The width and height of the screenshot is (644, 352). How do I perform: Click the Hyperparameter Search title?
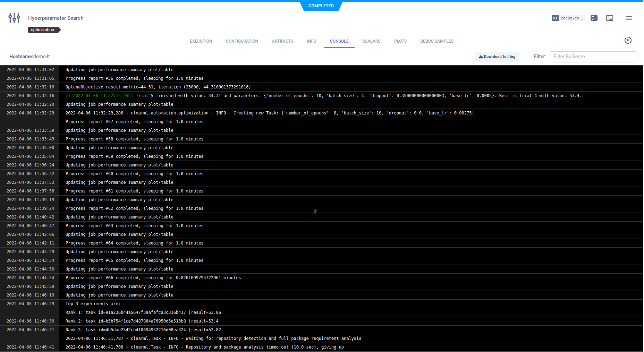56,18
